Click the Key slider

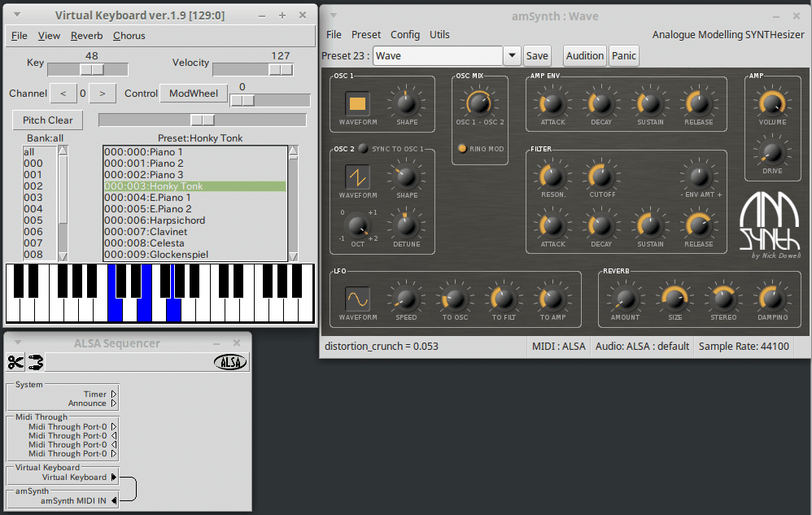pyautogui.click(x=88, y=69)
